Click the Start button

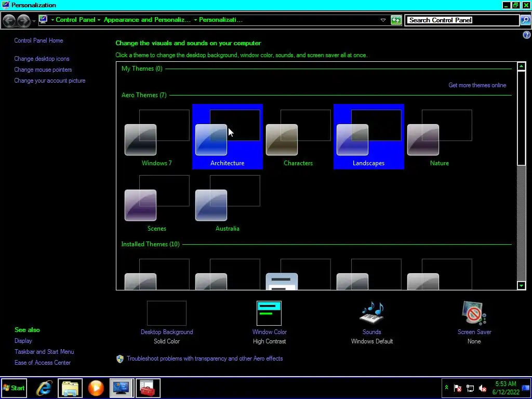(14, 388)
